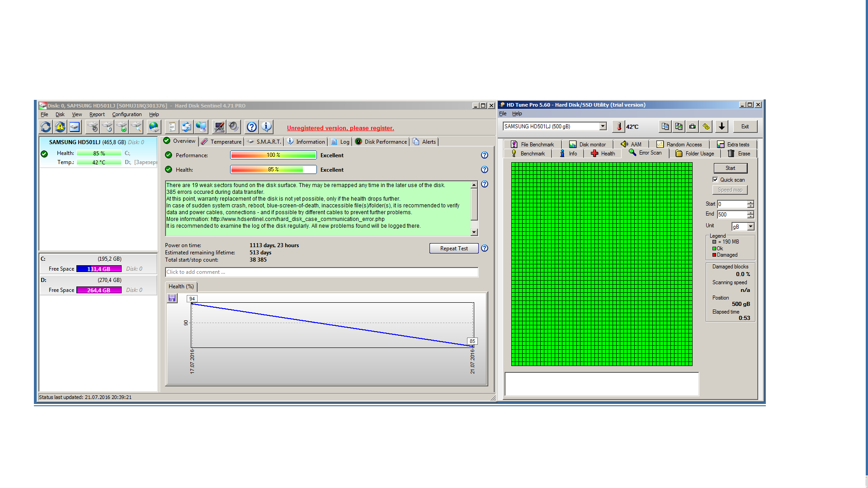Click the Unregistered version register link

point(340,128)
